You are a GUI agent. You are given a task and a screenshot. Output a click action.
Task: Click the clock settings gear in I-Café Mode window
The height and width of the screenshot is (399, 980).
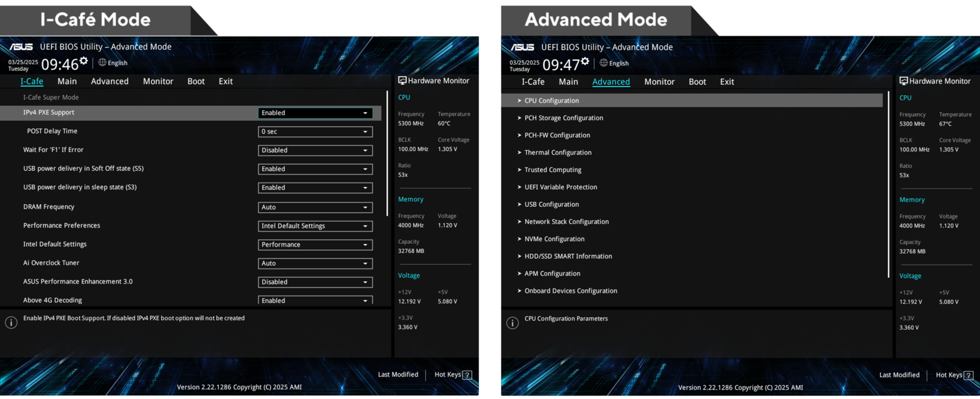[x=84, y=60]
